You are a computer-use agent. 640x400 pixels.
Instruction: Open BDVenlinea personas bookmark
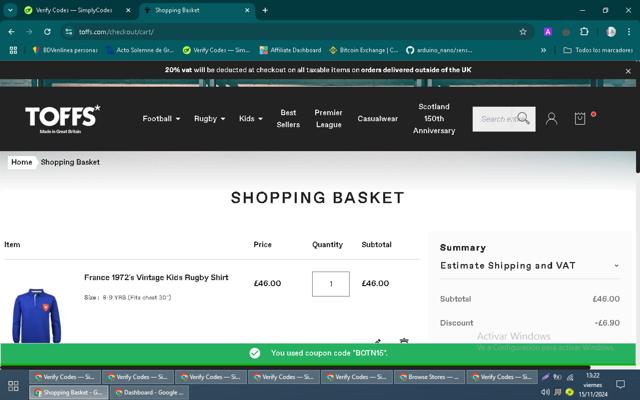[65, 50]
